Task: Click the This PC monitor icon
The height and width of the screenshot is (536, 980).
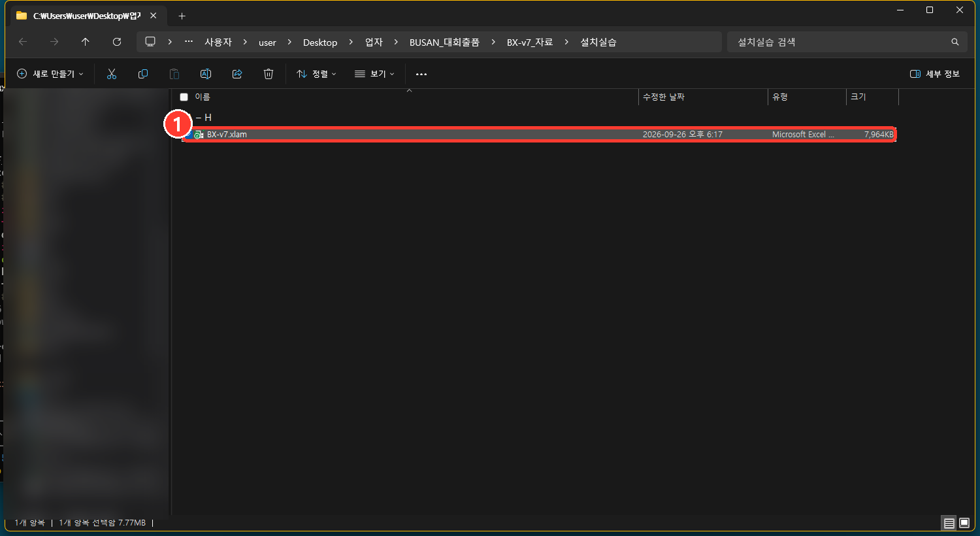Action: 150,42
